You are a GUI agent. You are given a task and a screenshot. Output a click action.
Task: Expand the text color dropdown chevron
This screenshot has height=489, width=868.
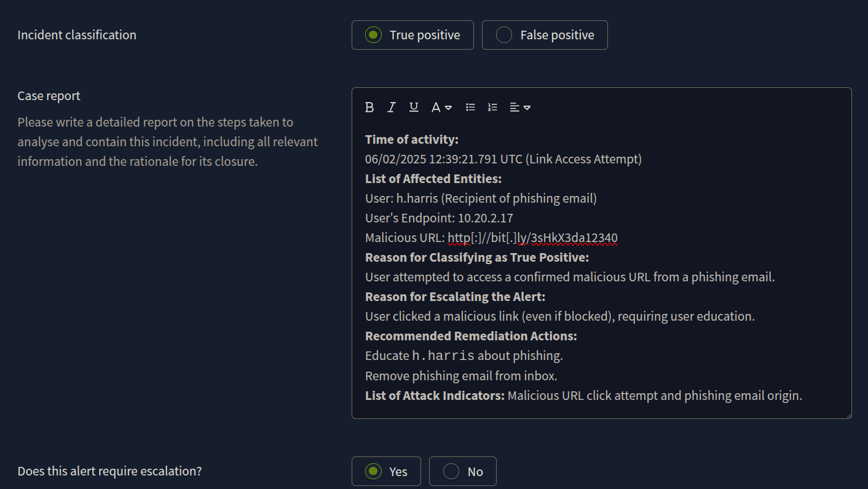pos(448,108)
